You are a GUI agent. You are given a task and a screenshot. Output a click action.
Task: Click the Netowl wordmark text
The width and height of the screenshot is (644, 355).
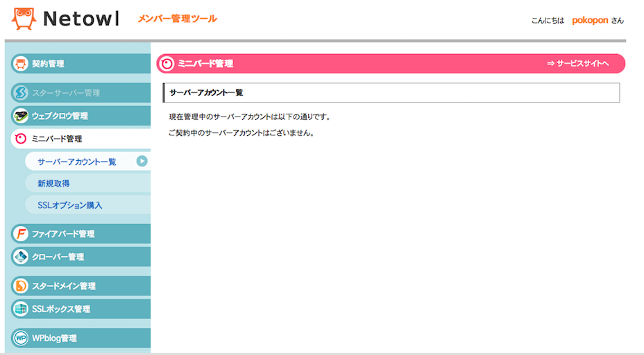click(81, 19)
